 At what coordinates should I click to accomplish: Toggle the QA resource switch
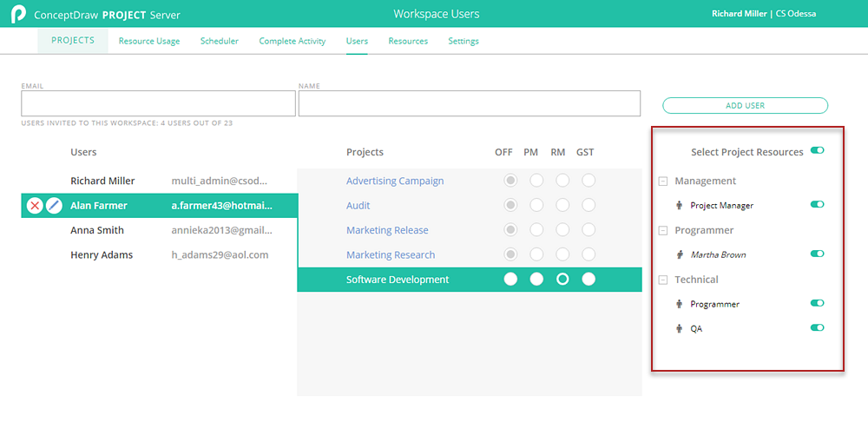pos(817,327)
